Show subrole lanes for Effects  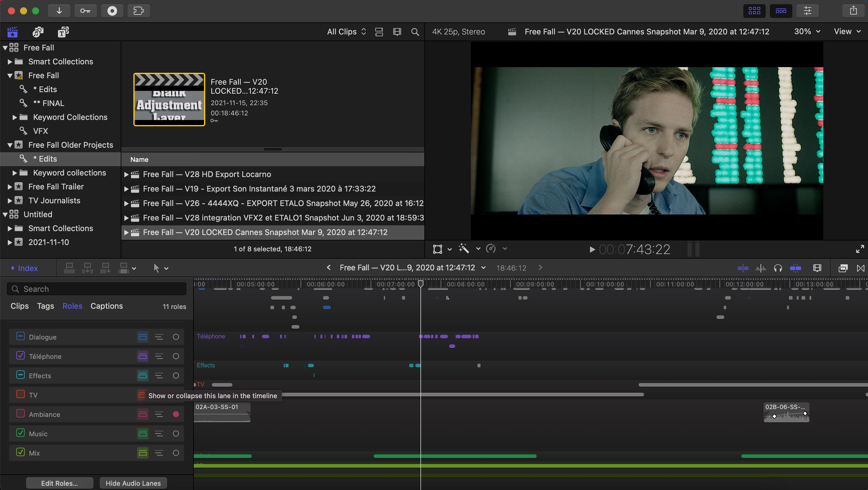159,376
